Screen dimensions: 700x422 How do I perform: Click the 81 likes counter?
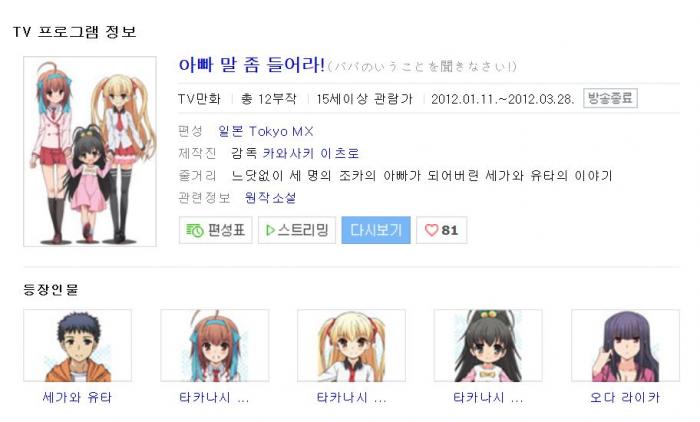pyautogui.click(x=450, y=230)
